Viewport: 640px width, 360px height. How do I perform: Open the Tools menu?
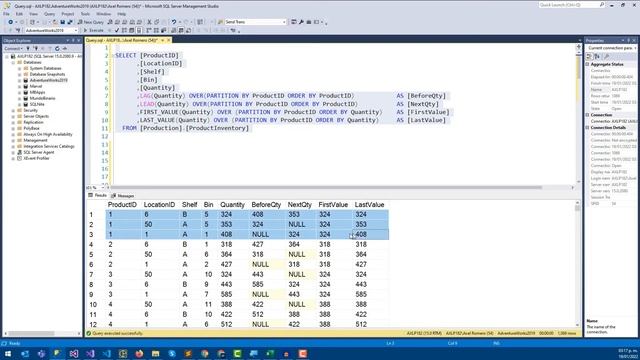85,14
